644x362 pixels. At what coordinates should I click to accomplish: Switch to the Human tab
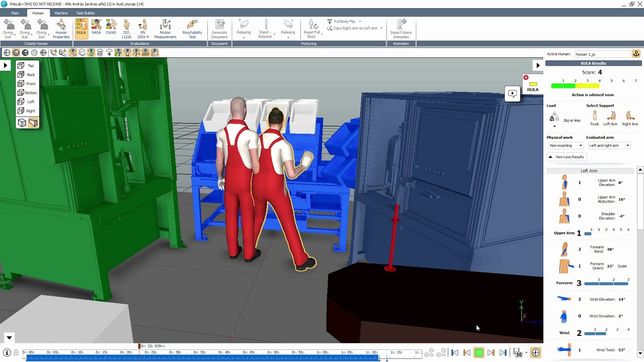[38, 13]
